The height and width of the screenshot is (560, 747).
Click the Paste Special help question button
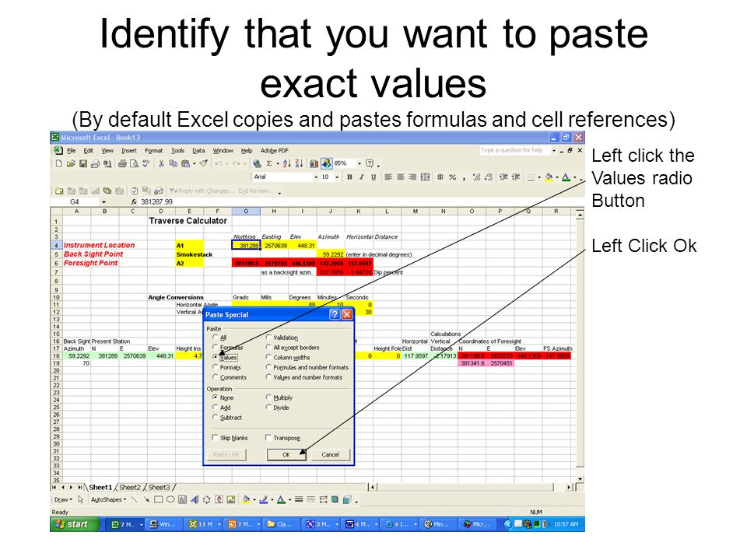tap(335, 314)
